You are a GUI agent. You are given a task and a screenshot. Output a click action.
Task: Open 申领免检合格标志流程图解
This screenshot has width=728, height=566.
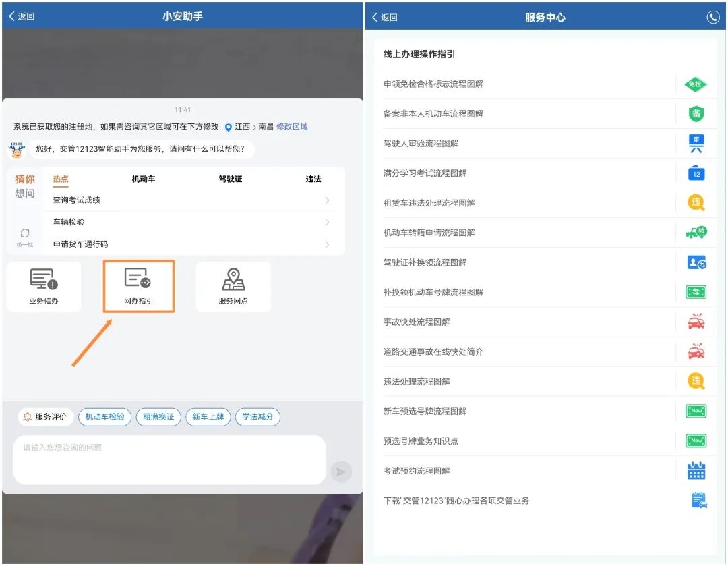pos(545,84)
